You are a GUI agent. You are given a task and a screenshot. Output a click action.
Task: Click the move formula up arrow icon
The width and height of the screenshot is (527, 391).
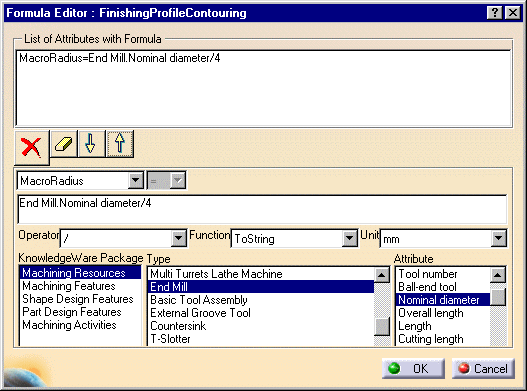pyautogui.click(x=120, y=144)
